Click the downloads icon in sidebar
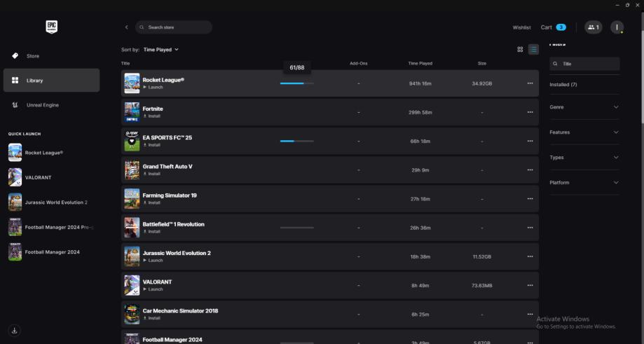Screen dimensions: 644x344 15,330
